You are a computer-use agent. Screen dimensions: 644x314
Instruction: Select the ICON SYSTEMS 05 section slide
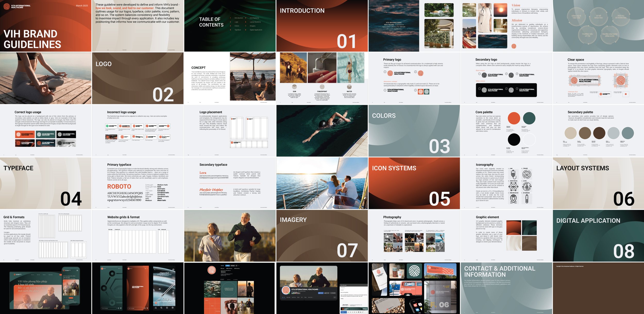point(414,183)
